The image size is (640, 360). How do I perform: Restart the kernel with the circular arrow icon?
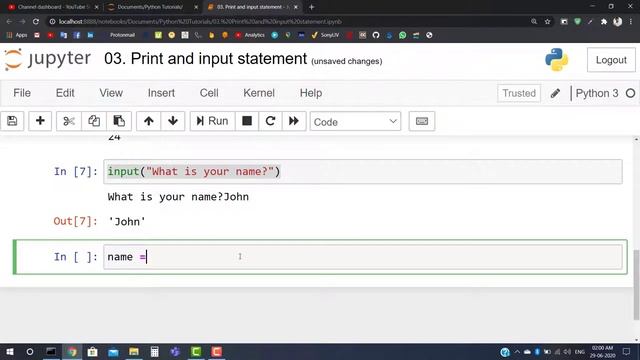pyautogui.click(x=270, y=121)
